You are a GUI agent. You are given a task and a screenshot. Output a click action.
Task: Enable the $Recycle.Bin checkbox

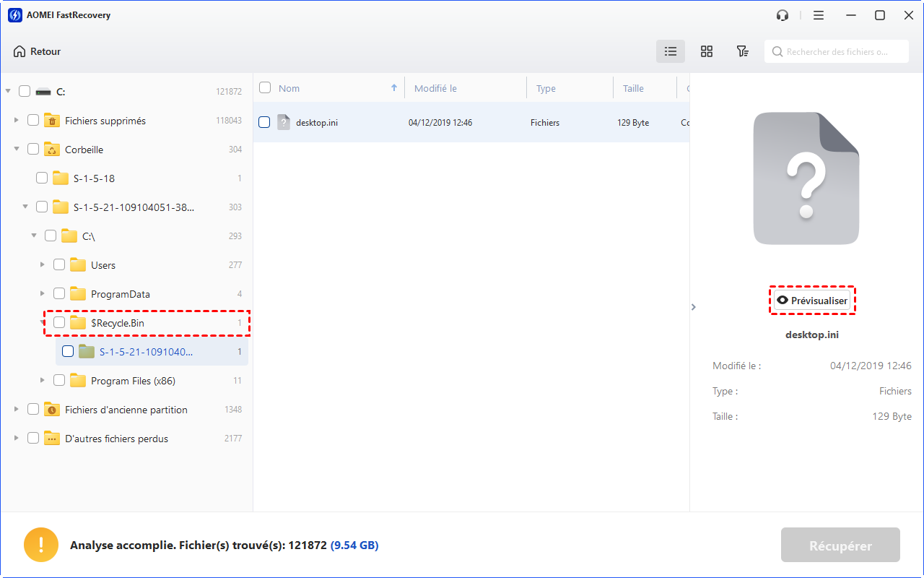pyautogui.click(x=59, y=323)
